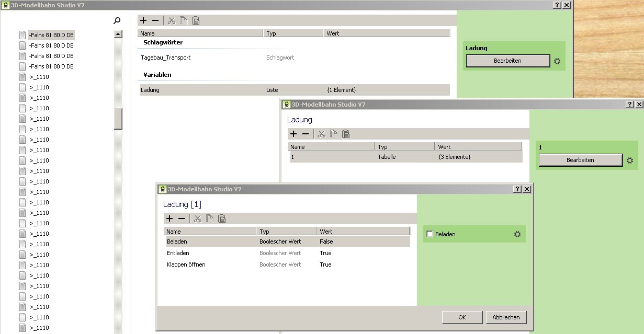Viewport: 644px width, 334px height.
Task: Open help in the Ladung [1] dialog title bar
Action: point(517,189)
